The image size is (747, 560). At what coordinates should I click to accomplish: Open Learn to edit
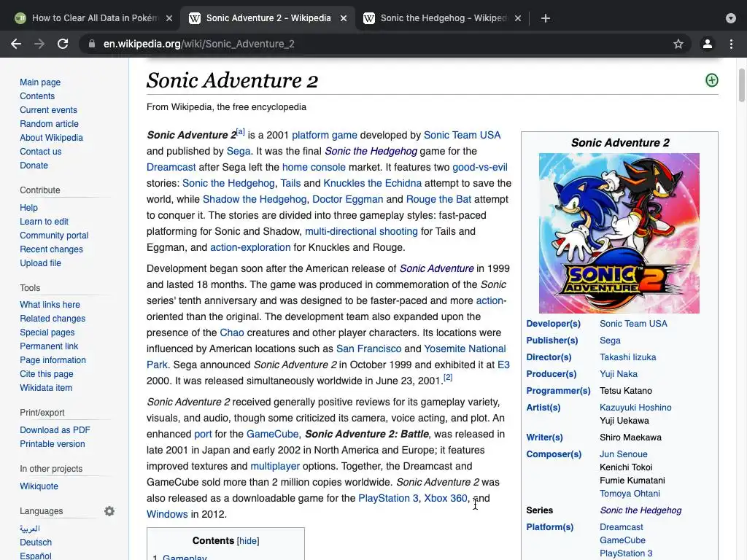pyautogui.click(x=44, y=221)
